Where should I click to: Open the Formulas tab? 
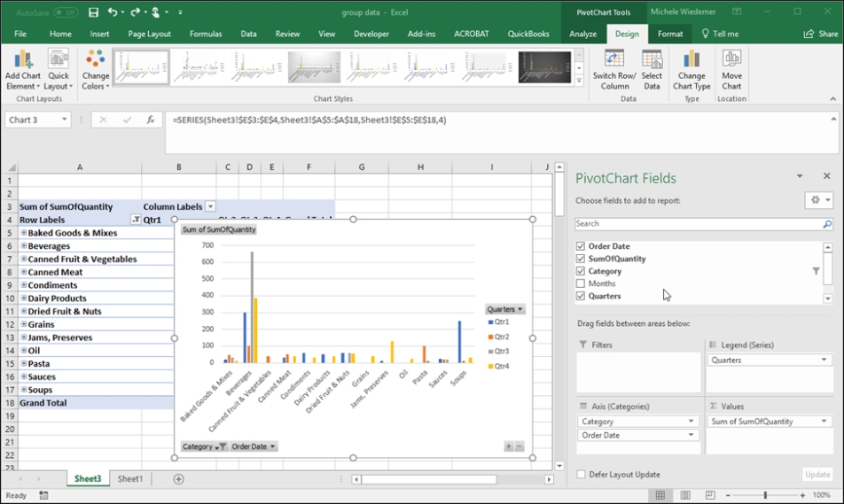[x=205, y=34]
